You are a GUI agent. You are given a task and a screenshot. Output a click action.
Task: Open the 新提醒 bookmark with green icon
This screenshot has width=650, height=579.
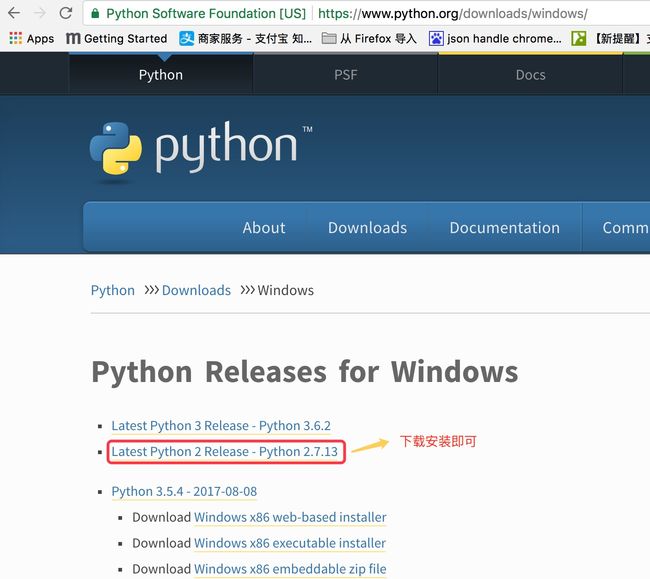[x=610, y=39]
